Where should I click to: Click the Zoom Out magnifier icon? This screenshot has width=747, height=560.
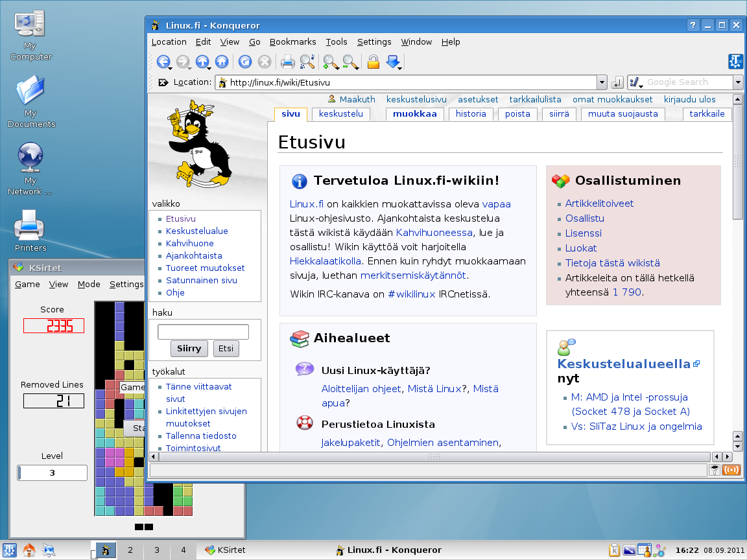click(x=350, y=62)
